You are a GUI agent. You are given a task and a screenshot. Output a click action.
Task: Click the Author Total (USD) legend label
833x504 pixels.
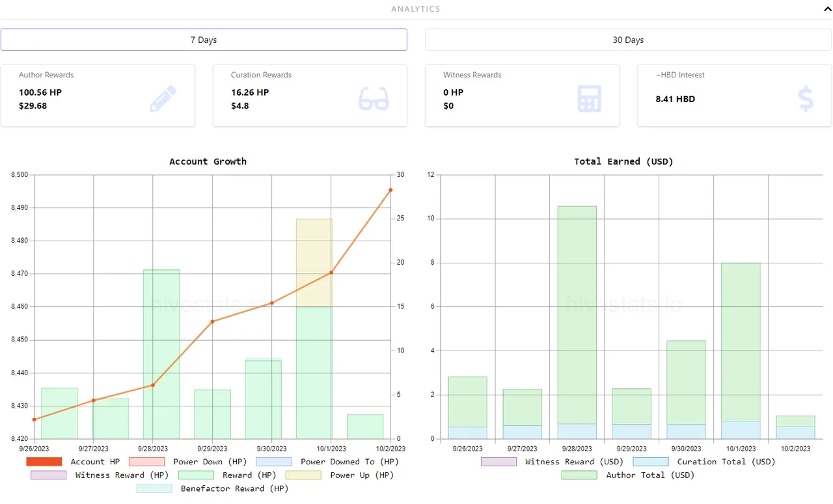tap(650, 475)
